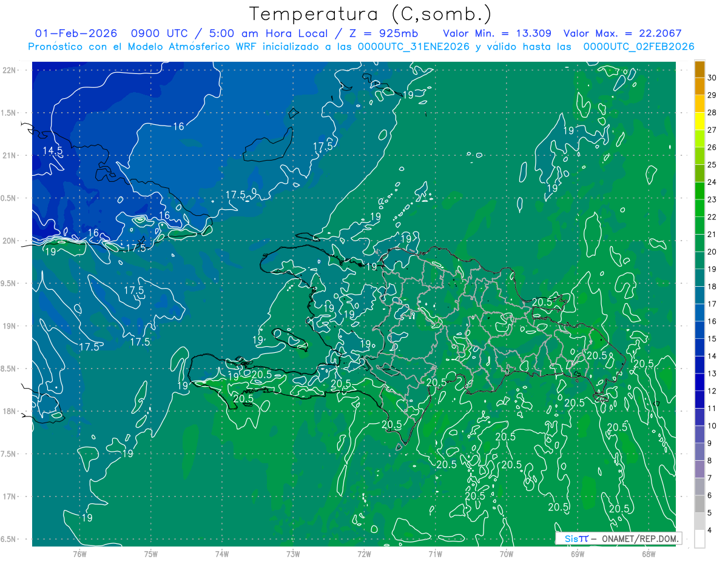This screenshot has height=562, width=728.
Task: Click the '18N' latitude axis label
Action: (x=9, y=411)
